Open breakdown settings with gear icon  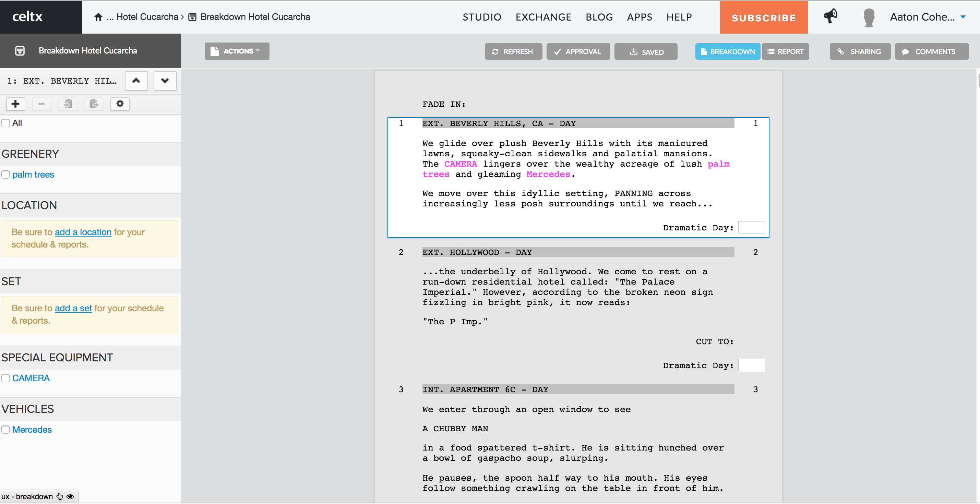(x=120, y=104)
